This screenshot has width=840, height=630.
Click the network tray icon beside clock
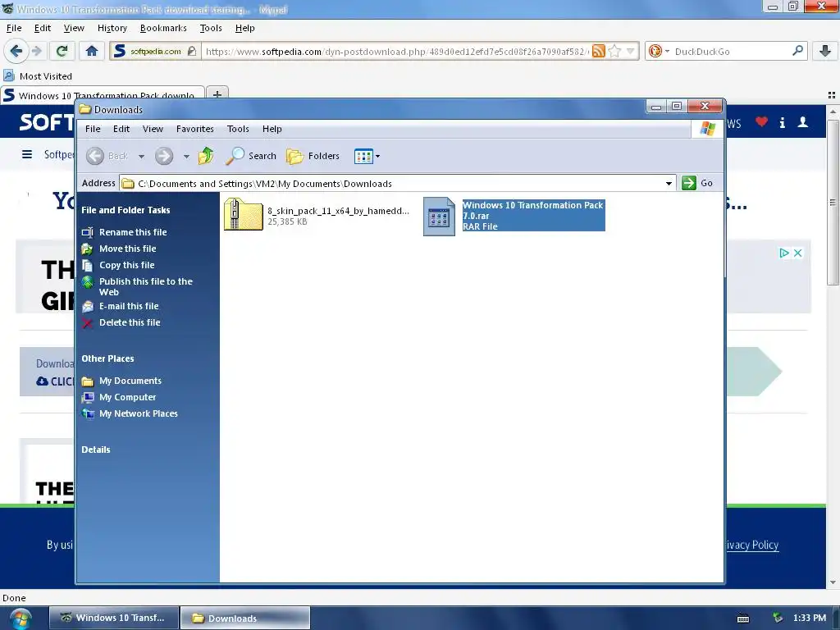pyautogui.click(x=778, y=618)
